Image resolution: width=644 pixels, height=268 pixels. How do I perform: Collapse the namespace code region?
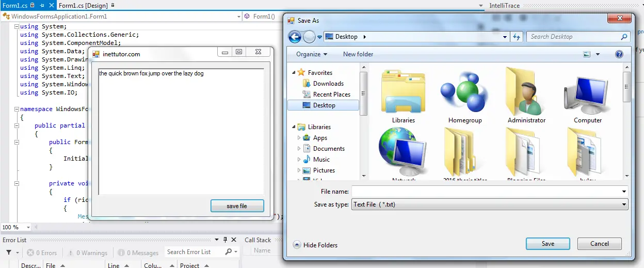click(17, 109)
